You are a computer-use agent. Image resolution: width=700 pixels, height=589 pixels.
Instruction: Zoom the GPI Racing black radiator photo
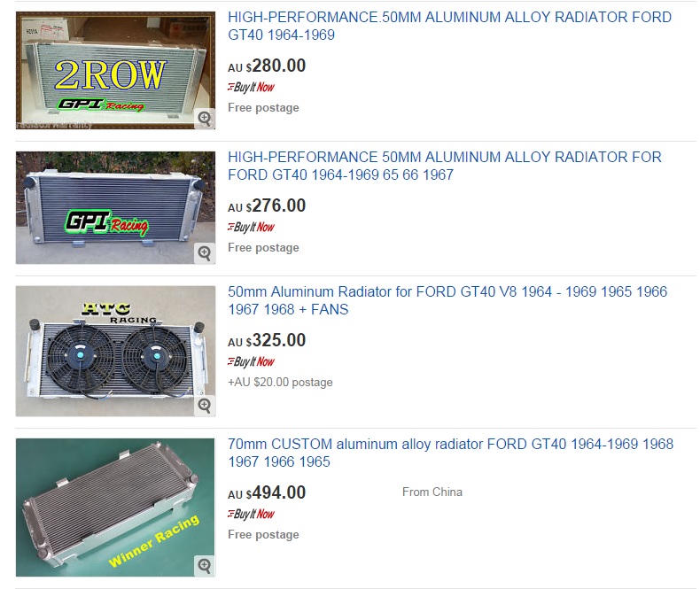tap(205, 253)
